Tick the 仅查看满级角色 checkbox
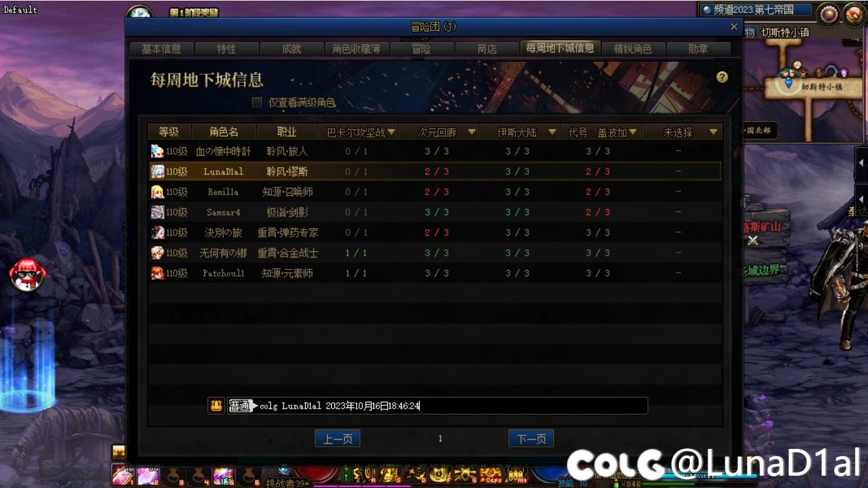 coord(257,102)
